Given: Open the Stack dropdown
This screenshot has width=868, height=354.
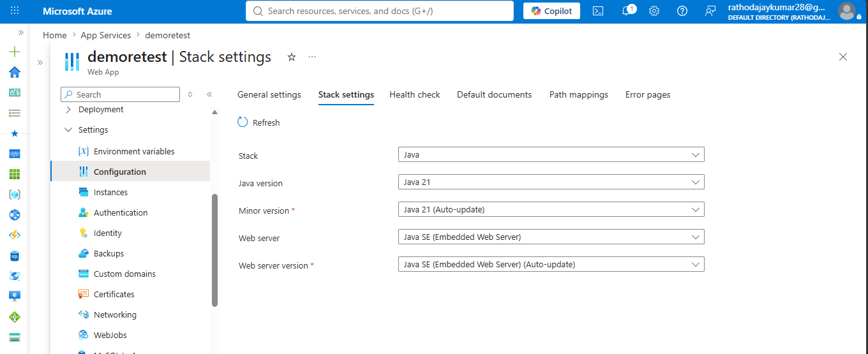Looking at the screenshot, I should (551, 154).
